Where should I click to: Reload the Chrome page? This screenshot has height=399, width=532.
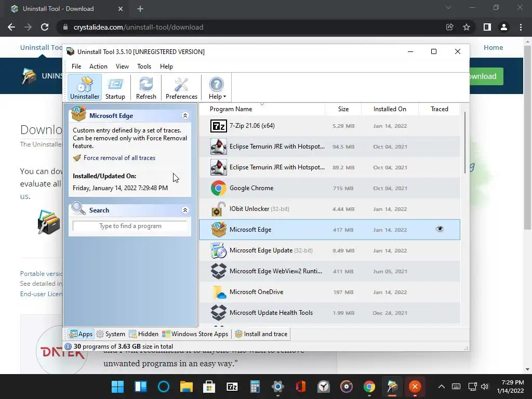[45, 27]
